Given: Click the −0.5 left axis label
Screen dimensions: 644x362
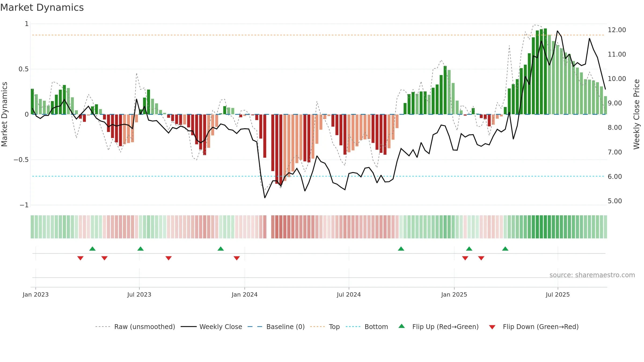Looking at the screenshot, I should 21,160.
